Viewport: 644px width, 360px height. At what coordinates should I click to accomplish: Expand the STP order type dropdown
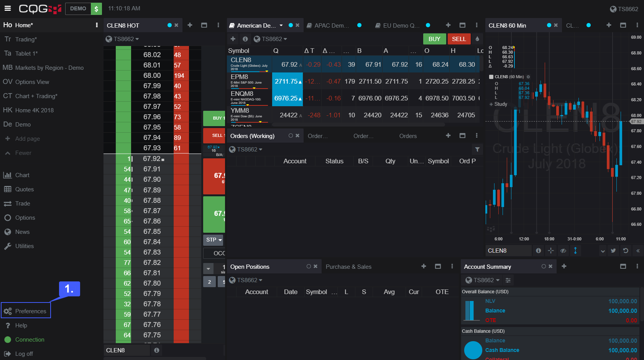click(x=214, y=240)
